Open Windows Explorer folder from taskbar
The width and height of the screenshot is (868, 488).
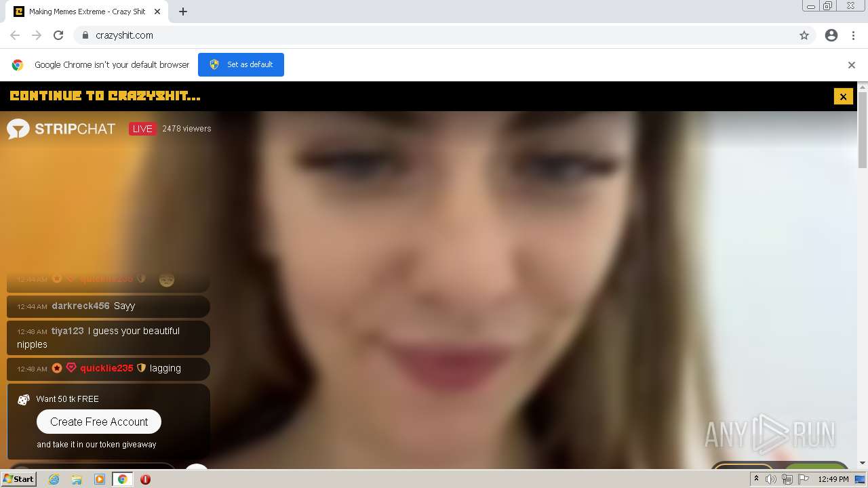point(77,479)
